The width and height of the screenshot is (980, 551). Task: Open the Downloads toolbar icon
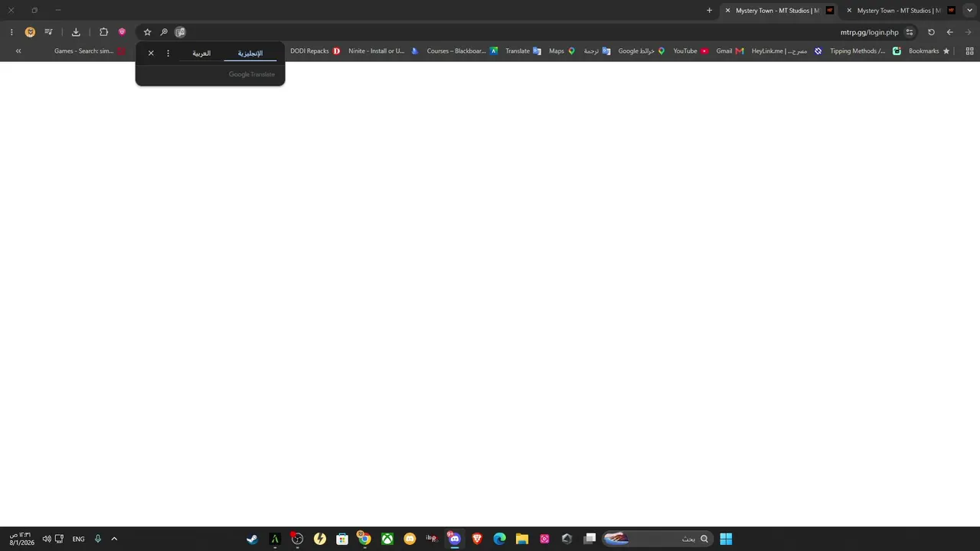click(76, 32)
